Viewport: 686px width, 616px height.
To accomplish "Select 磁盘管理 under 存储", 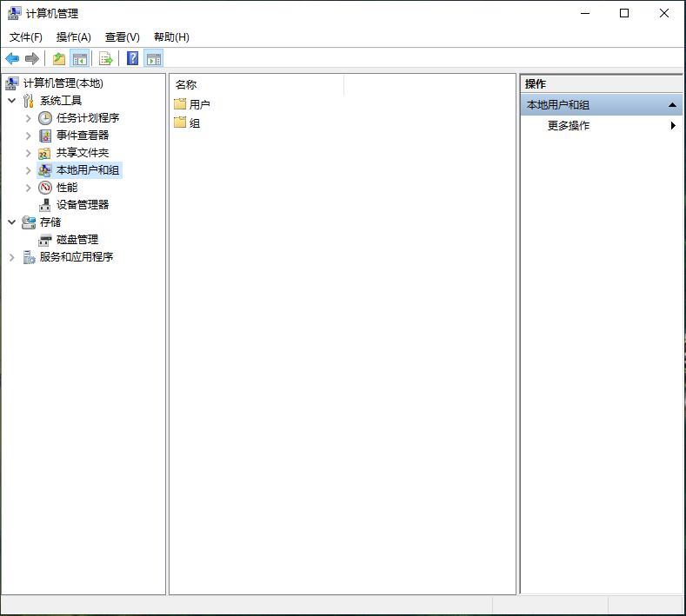I will [x=77, y=240].
